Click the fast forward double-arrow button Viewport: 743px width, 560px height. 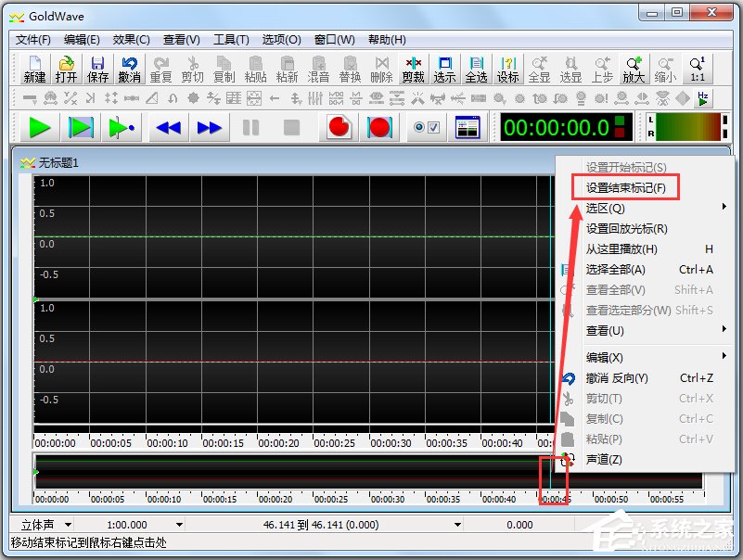(x=210, y=127)
